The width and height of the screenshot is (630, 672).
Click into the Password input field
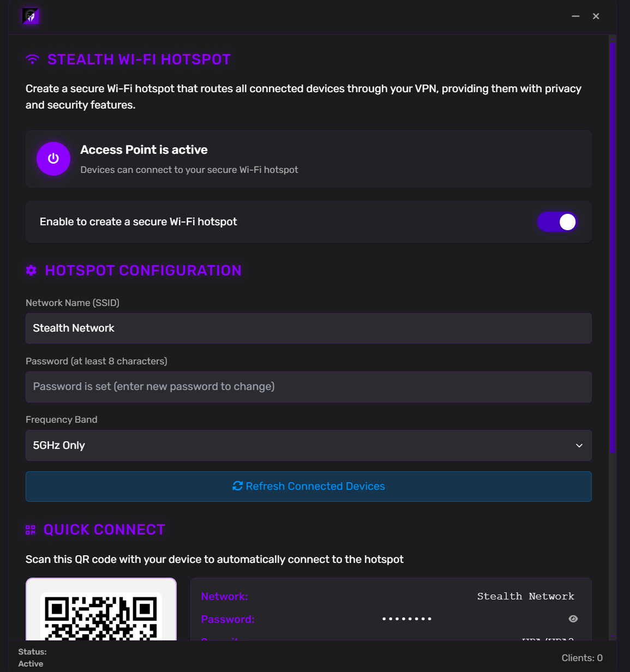308,387
